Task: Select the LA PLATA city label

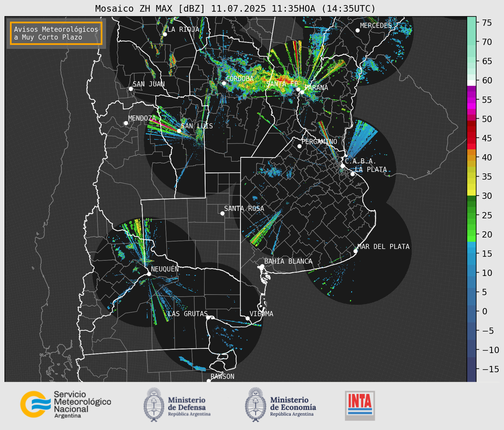Action: [x=371, y=170]
